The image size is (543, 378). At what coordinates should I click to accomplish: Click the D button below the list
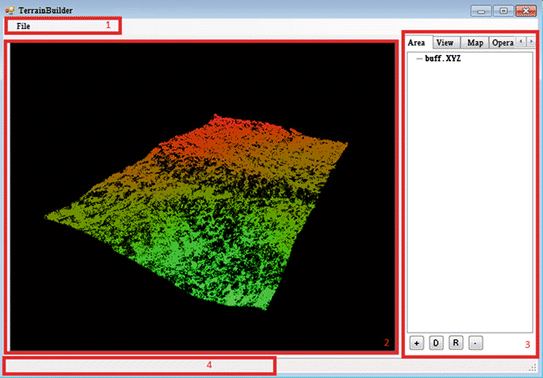(436, 343)
